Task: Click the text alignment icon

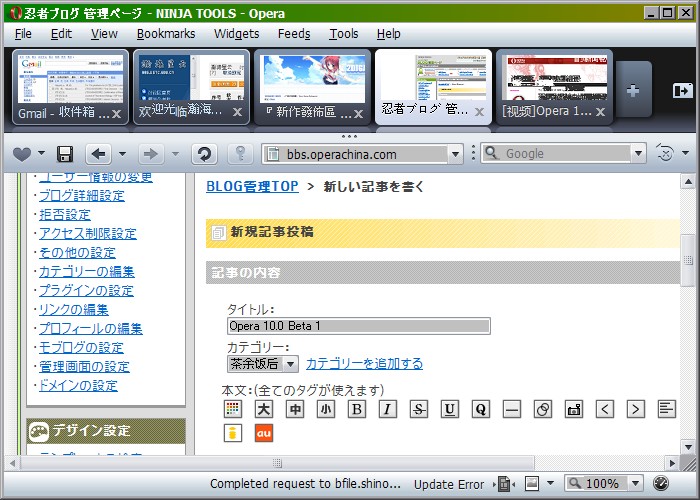Action: (x=667, y=408)
